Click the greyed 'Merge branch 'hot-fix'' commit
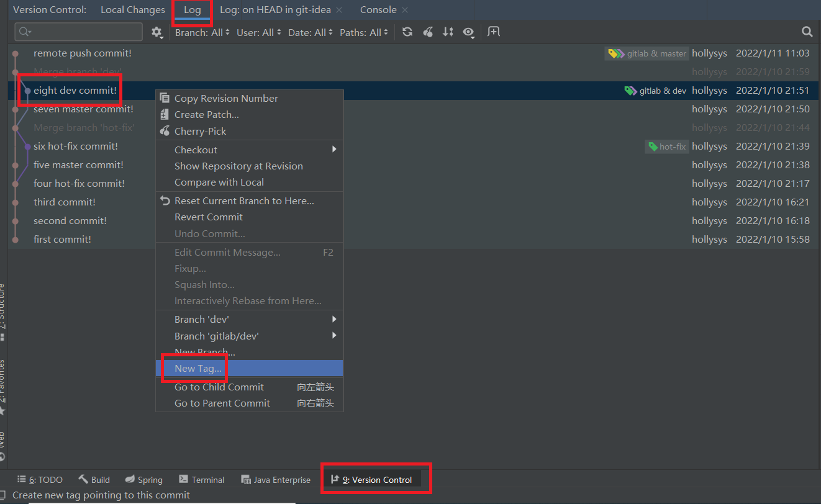Viewport: 821px width, 504px height. [84, 128]
